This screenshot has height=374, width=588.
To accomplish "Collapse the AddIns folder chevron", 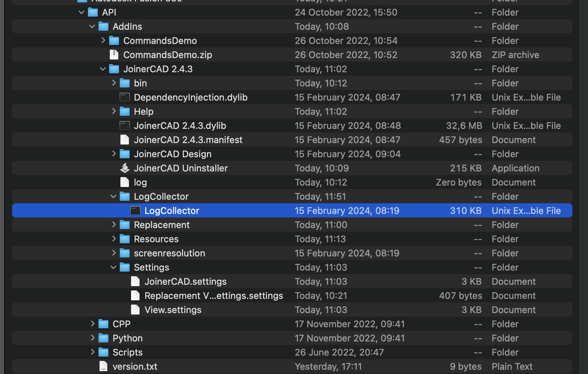I will (92, 27).
